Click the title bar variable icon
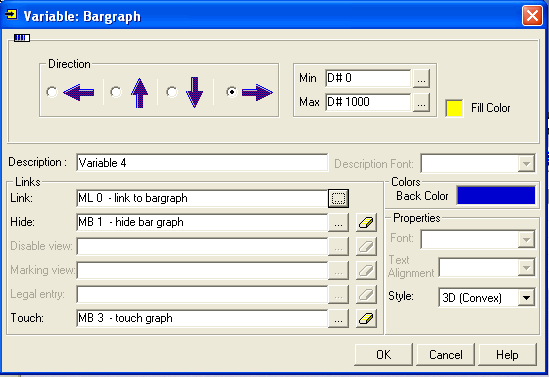 11,15
